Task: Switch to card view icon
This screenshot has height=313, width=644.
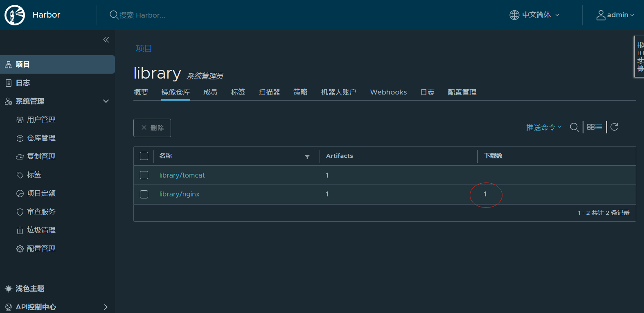Action: [x=591, y=127]
